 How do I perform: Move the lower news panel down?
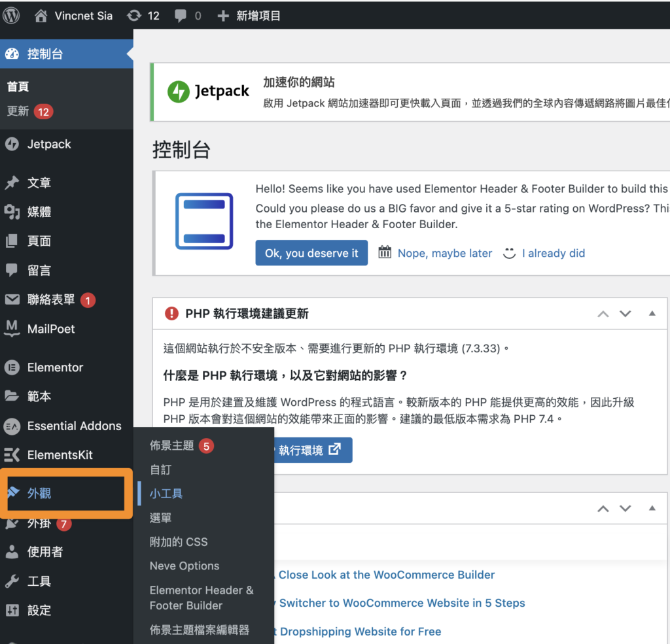point(625,509)
